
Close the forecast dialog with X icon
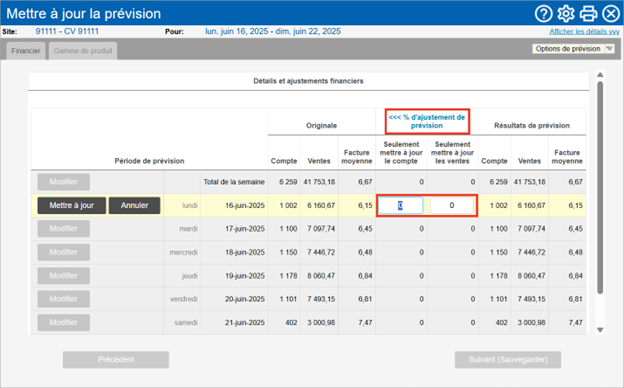pos(611,14)
